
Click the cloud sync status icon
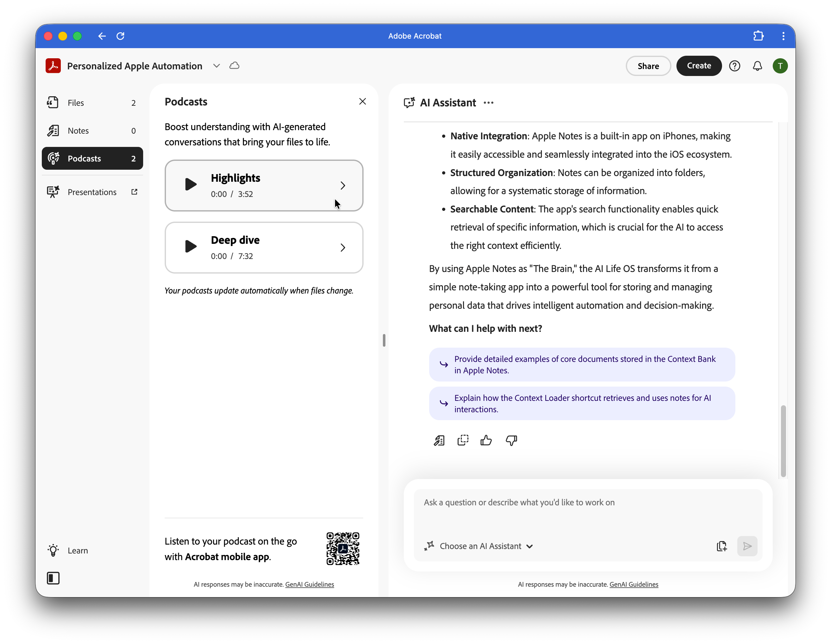pos(234,66)
